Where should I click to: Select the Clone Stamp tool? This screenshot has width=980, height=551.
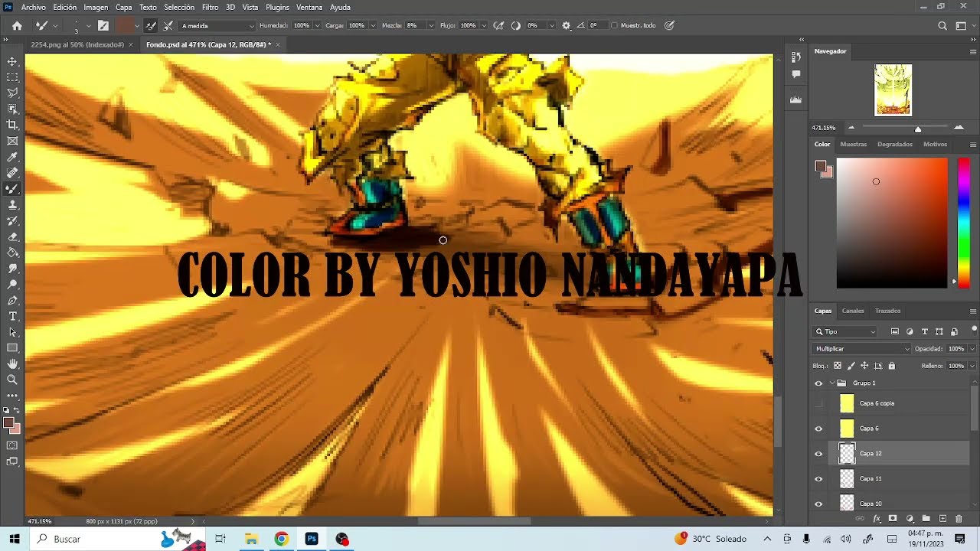12,205
